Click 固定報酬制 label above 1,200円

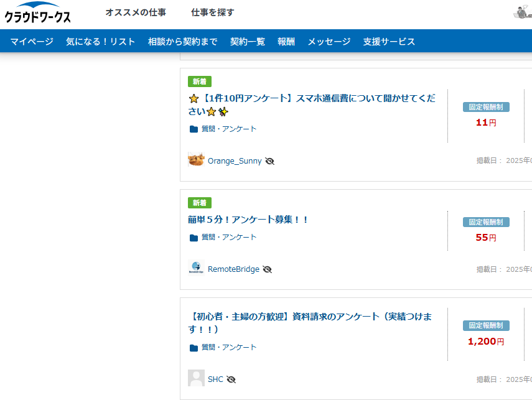pos(486,326)
